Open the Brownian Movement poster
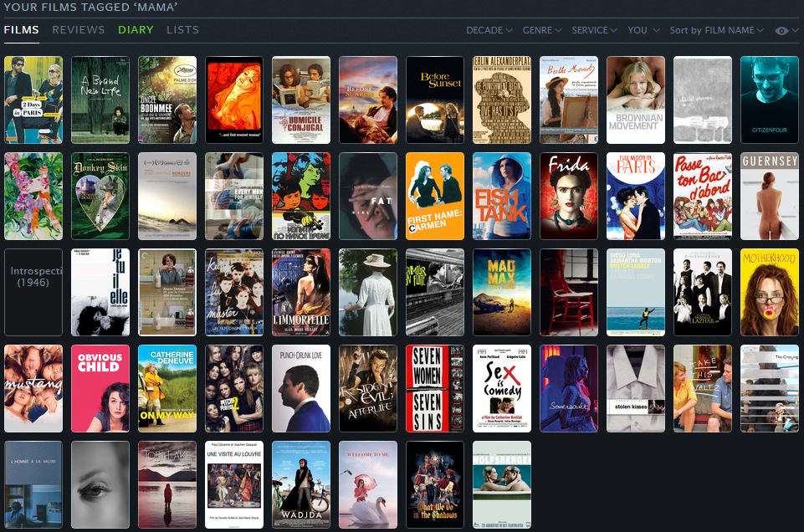The width and height of the screenshot is (804, 532). click(636, 100)
